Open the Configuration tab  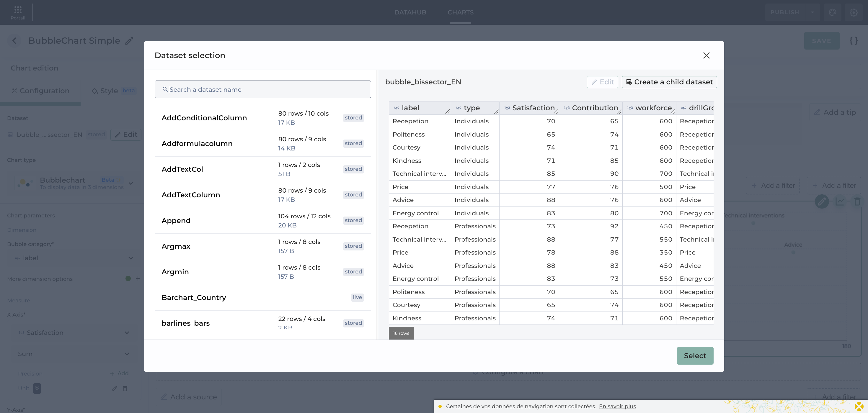pos(40,91)
